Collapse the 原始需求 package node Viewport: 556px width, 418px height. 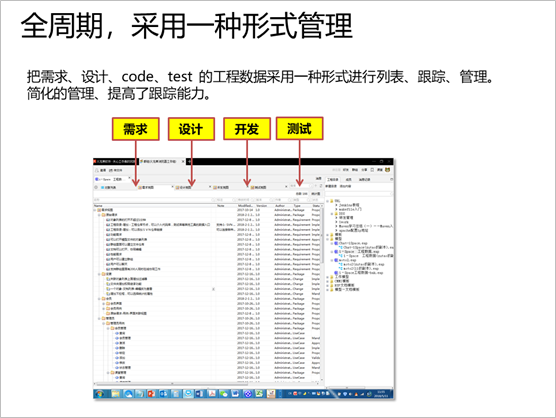point(99,215)
